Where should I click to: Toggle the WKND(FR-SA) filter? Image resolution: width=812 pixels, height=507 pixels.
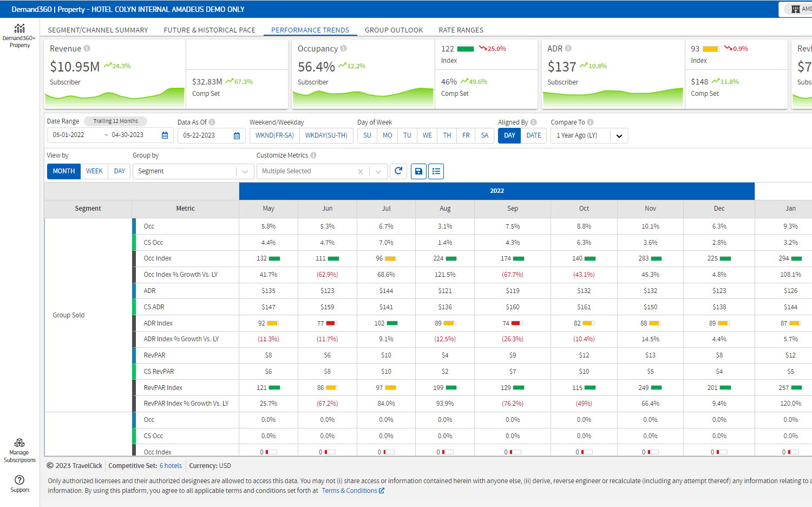point(274,135)
